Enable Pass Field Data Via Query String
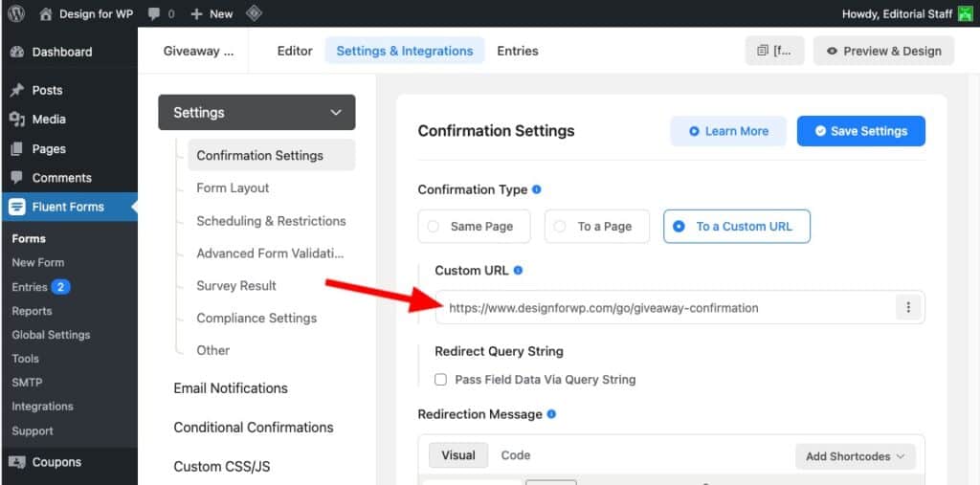The image size is (980, 485). [x=441, y=380]
